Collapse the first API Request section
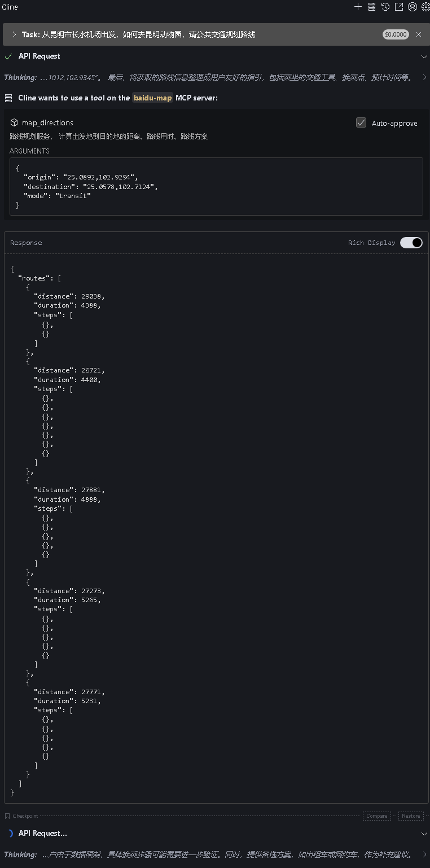This screenshot has height=868, width=430. click(424, 56)
